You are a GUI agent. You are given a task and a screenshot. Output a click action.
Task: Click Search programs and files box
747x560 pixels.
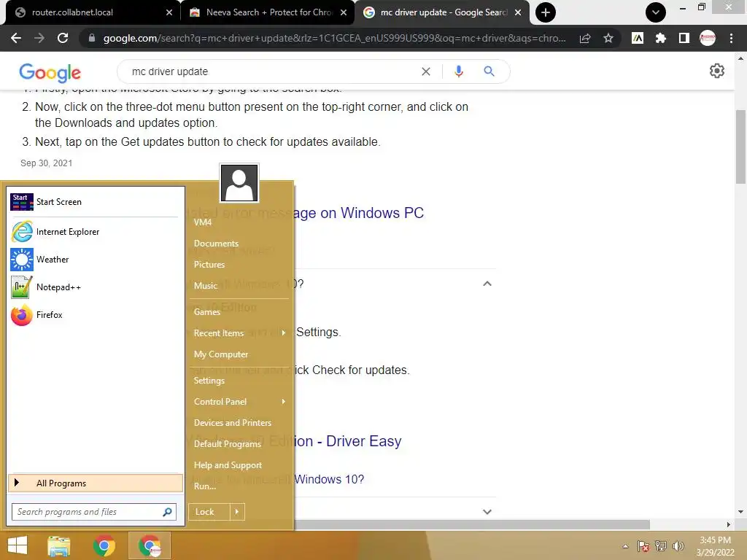coord(94,512)
